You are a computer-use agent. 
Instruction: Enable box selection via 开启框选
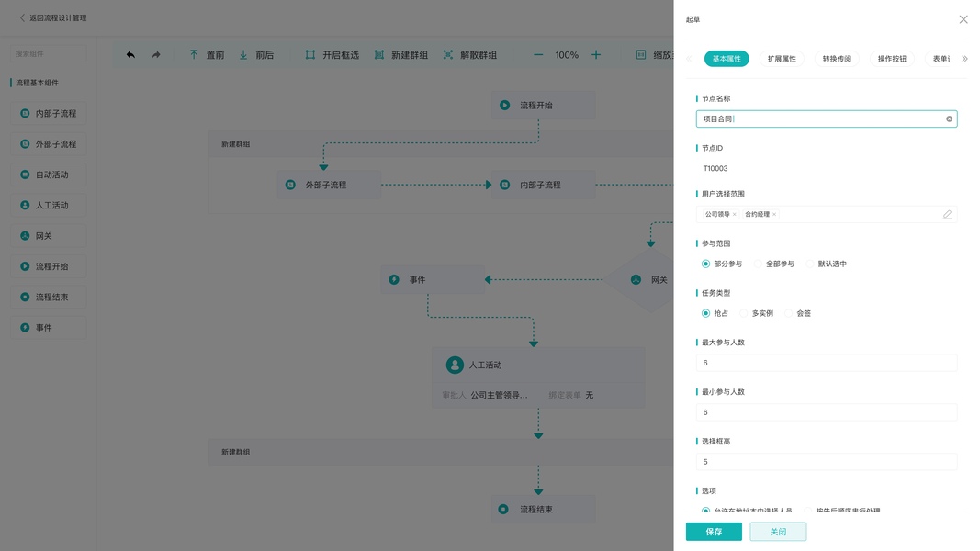click(332, 55)
